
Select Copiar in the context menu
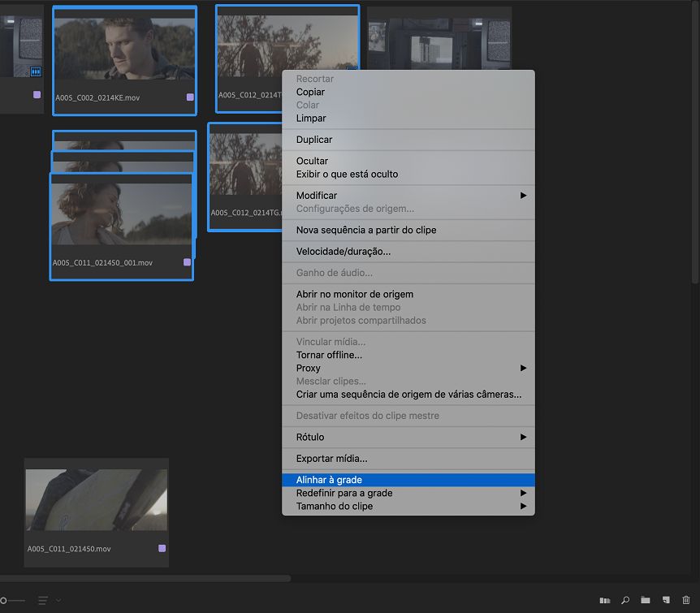tap(310, 93)
